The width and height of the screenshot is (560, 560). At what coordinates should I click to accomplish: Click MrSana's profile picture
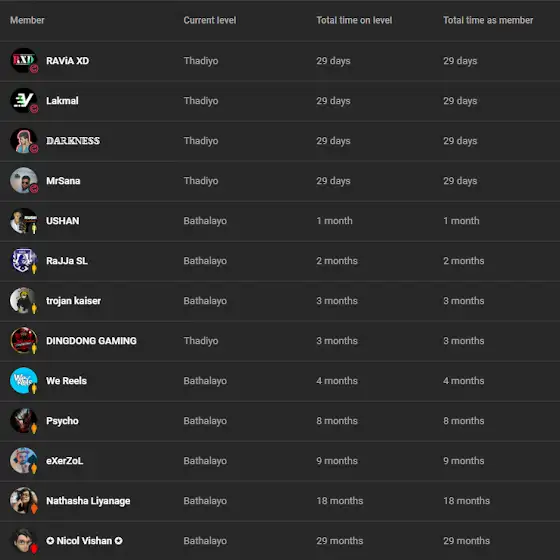pyautogui.click(x=24, y=180)
